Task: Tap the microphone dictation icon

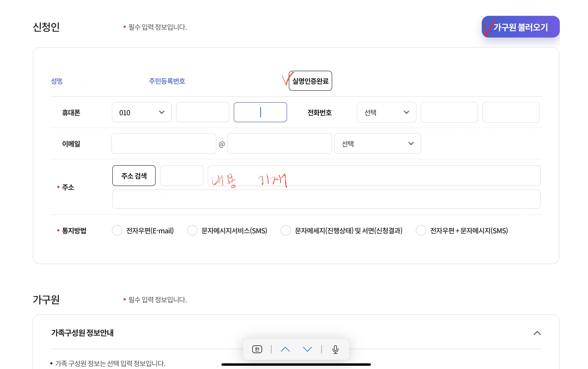Action: pos(335,349)
